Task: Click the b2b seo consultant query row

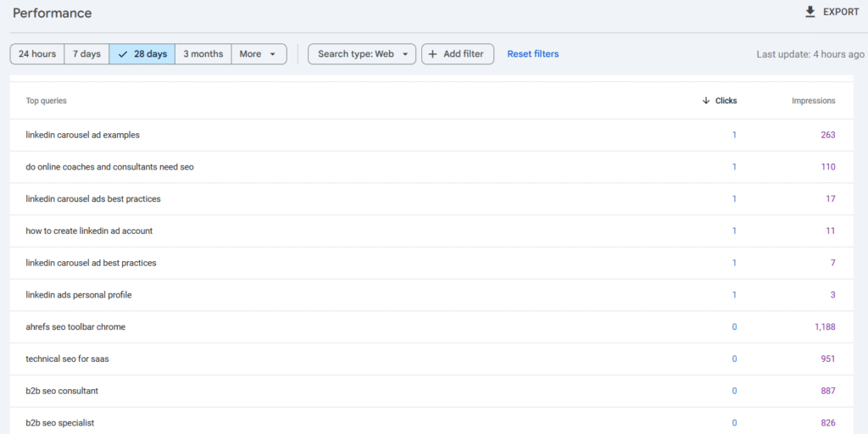Action: [62, 391]
